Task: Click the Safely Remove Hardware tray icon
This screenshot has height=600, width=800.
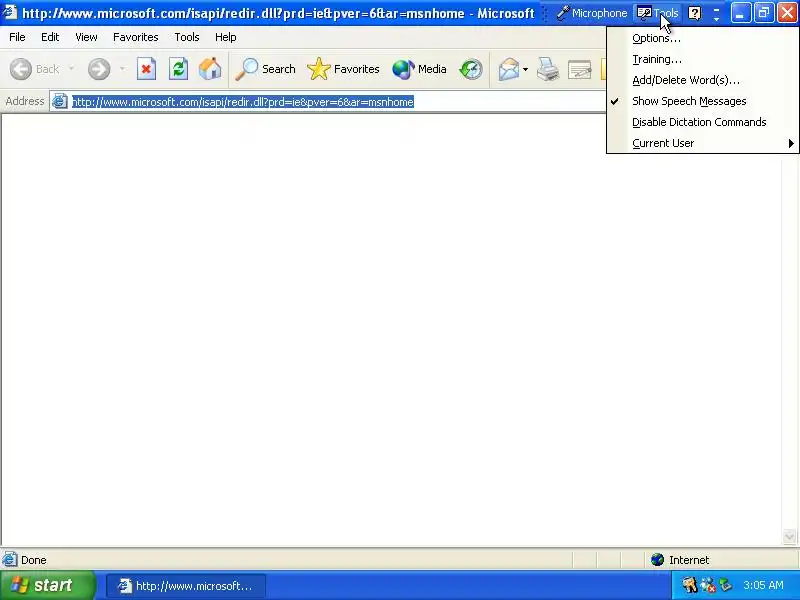Action: (x=725, y=585)
